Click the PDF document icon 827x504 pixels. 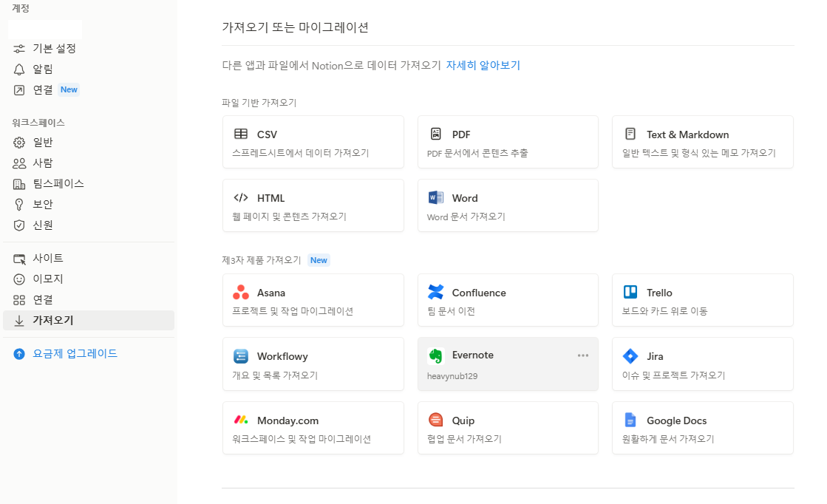pos(435,134)
